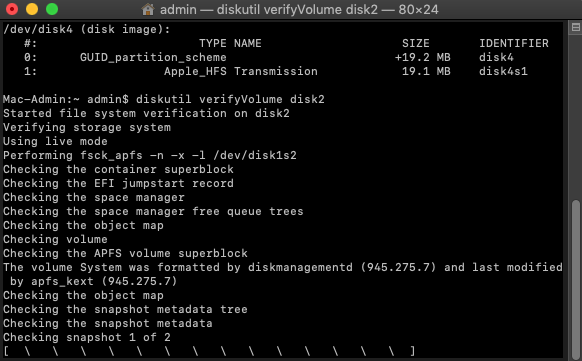Click the '+19.2 MB' size value
The height and width of the screenshot is (361, 582).
[x=422, y=58]
